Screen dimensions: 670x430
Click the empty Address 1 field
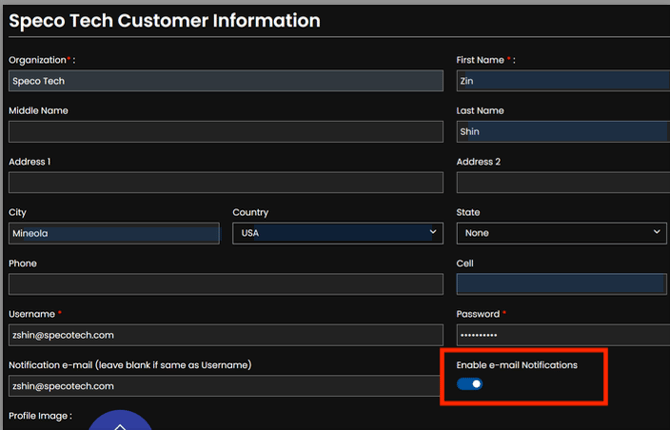tap(226, 183)
